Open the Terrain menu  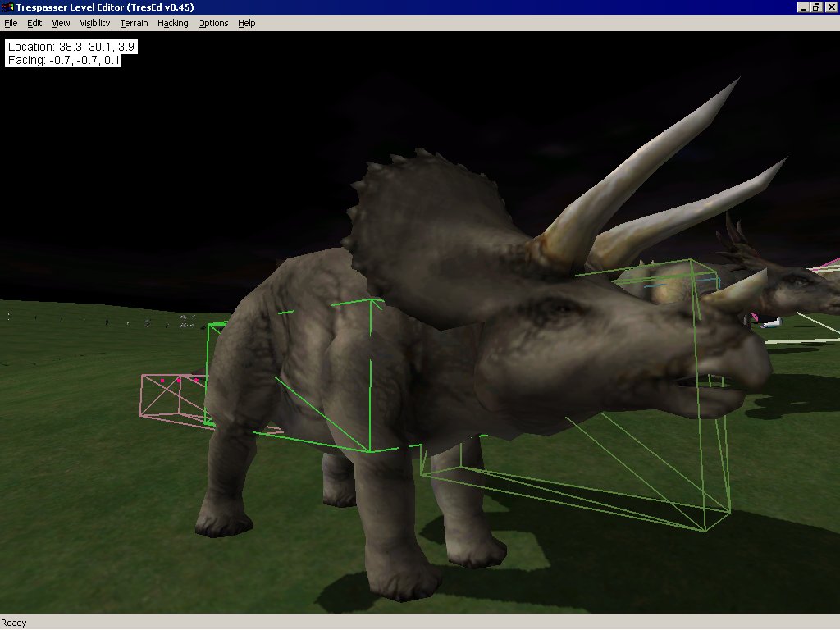pos(134,23)
